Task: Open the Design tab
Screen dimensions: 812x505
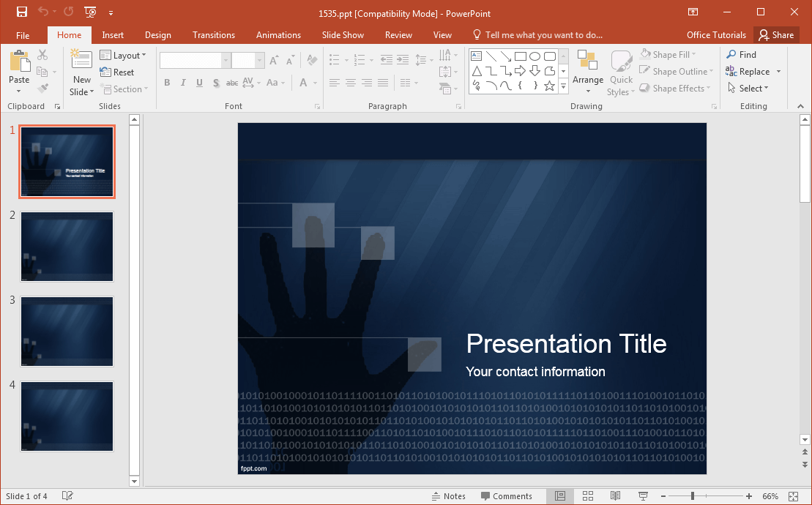Action: click(157, 35)
